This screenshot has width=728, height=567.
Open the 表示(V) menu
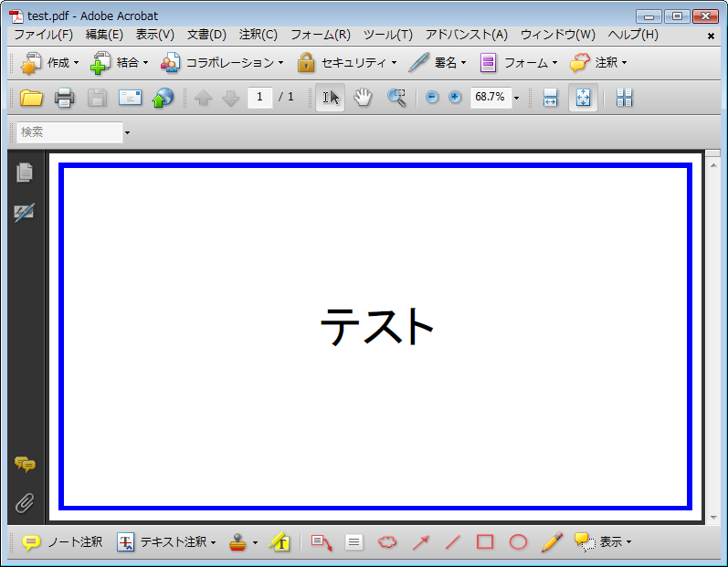pos(155,35)
